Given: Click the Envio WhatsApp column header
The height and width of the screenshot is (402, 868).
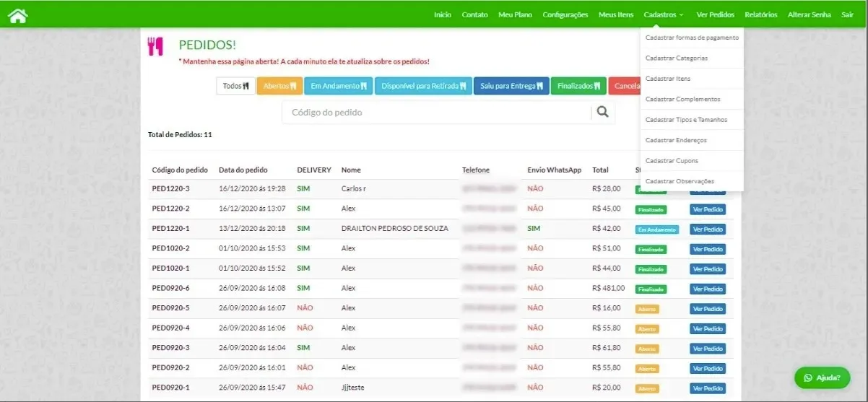Looking at the screenshot, I should [555, 170].
